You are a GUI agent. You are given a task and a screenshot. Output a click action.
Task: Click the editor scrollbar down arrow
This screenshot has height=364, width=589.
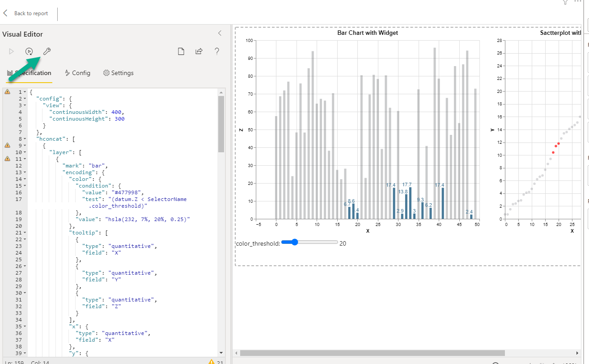pyautogui.click(x=221, y=353)
